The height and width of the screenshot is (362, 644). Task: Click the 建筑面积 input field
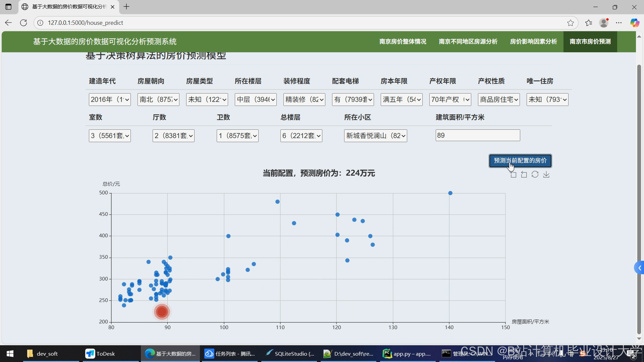[x=478, y=135]
